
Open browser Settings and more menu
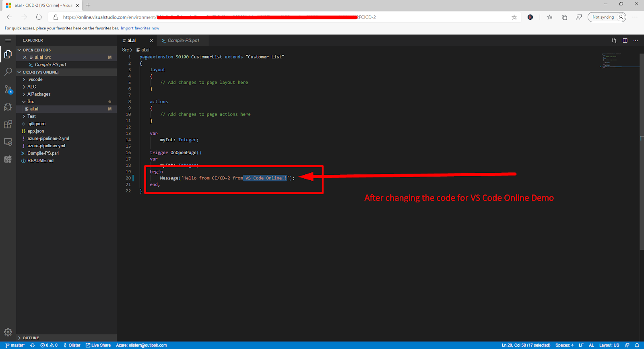[635, 17]
